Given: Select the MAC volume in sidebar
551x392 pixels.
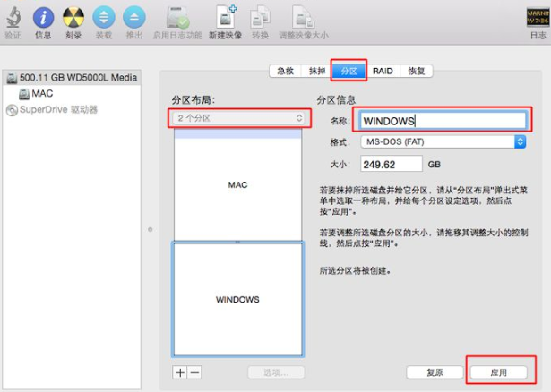Looking at the screenshot, I should (42, 93).
